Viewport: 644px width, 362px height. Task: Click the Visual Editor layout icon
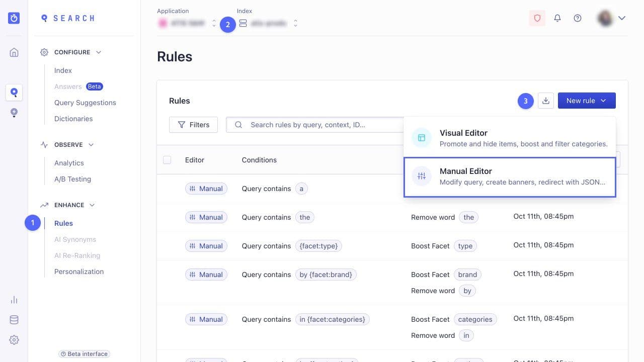pos(422,138)
